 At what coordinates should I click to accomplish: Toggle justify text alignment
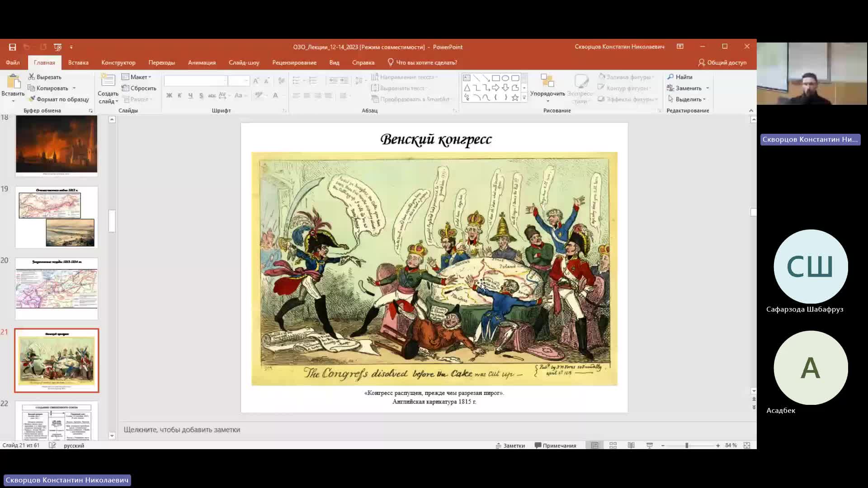(x=328, y=95)
